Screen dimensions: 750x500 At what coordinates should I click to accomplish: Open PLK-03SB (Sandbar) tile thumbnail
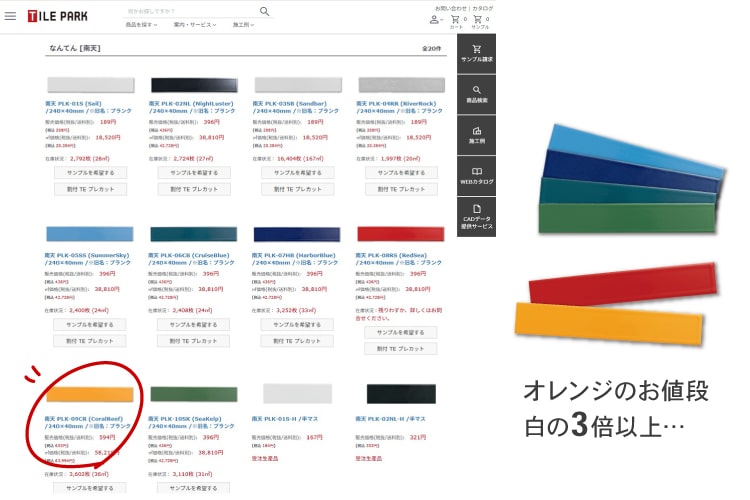click(298, 85)
